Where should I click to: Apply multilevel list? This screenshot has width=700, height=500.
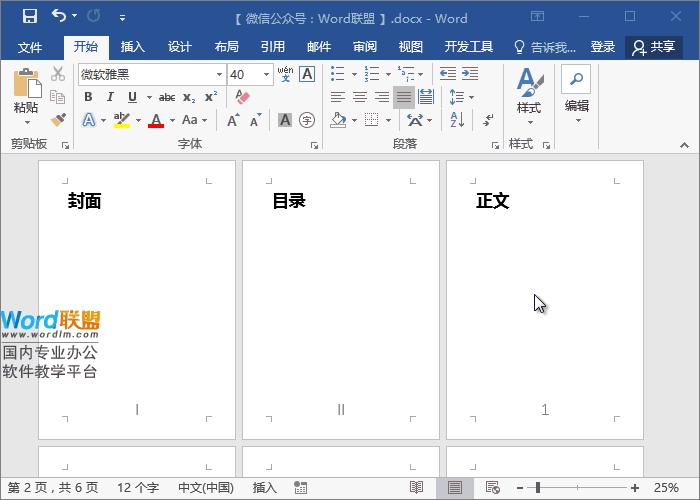(x=406, y=74)
